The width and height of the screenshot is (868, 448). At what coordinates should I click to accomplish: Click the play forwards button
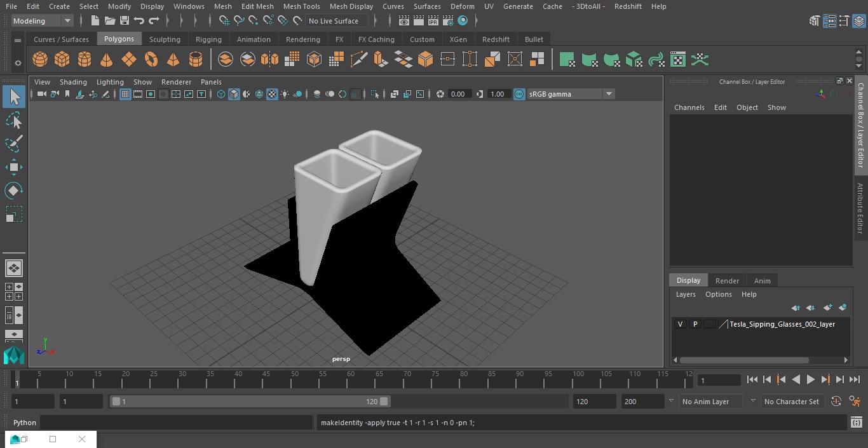[811, 379]
